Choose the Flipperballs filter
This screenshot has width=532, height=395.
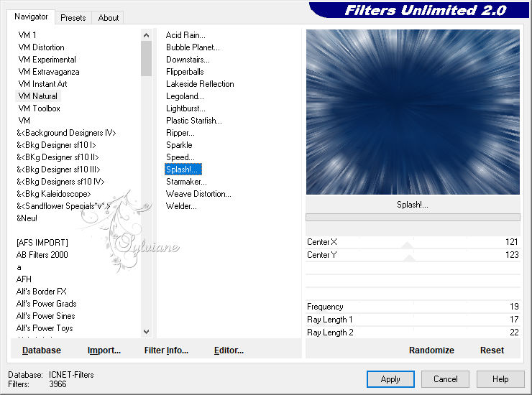(185, 72)
